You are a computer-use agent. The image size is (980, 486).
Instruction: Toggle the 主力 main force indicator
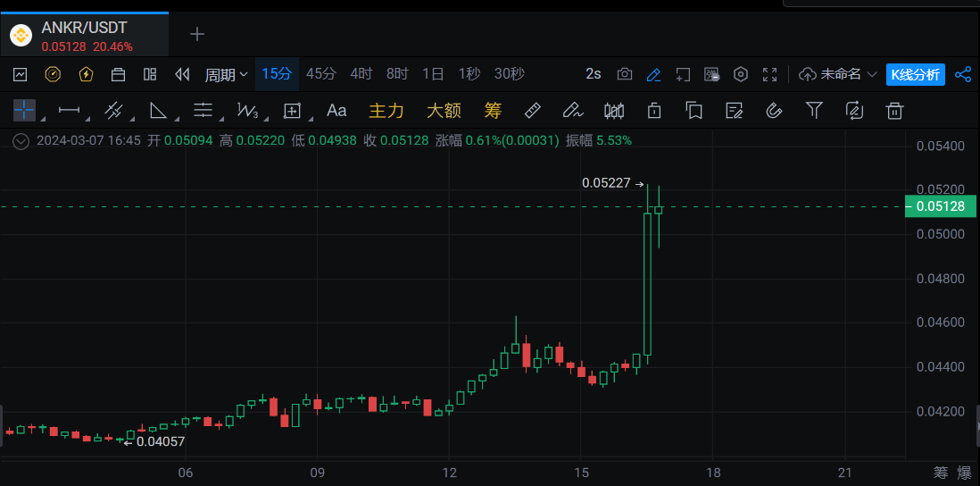coord(386,111)
